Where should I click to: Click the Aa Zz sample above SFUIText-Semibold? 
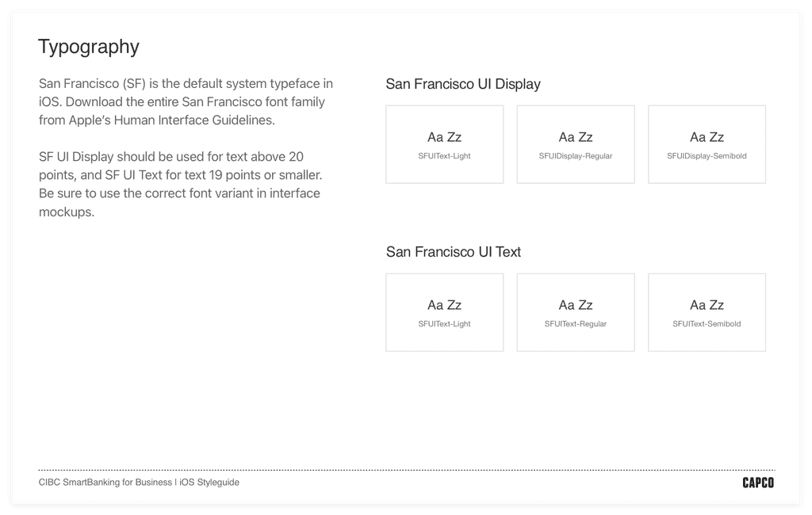tap(707, 305)
